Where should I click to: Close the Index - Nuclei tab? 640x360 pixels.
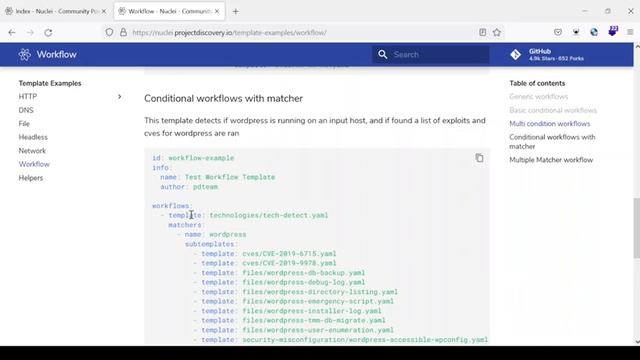tap(104, 11)
